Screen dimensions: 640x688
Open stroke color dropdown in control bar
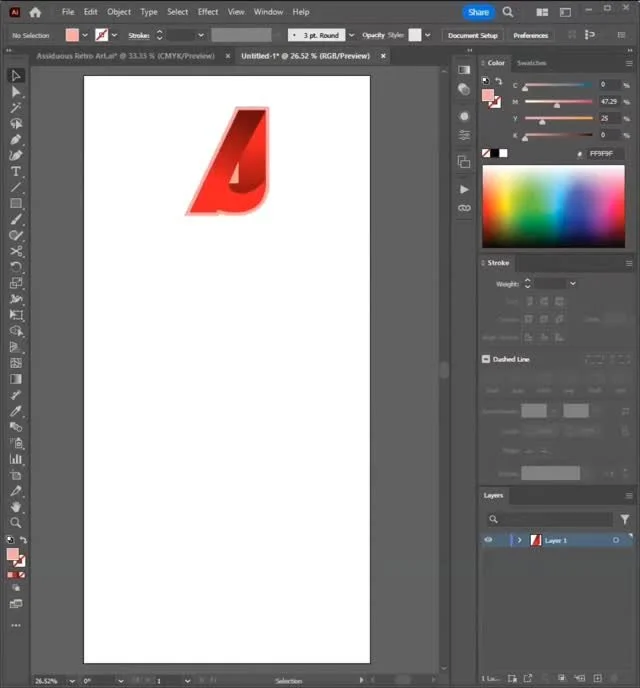click(x=114, y=35)
